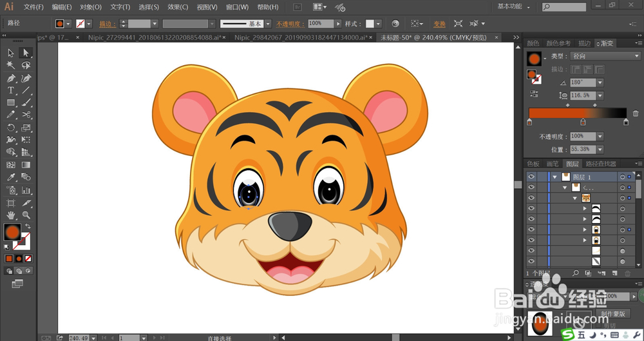Swap fill and stroke arrows icon
Viewport: 644px width, 341px height.
[x=28, y=226]
